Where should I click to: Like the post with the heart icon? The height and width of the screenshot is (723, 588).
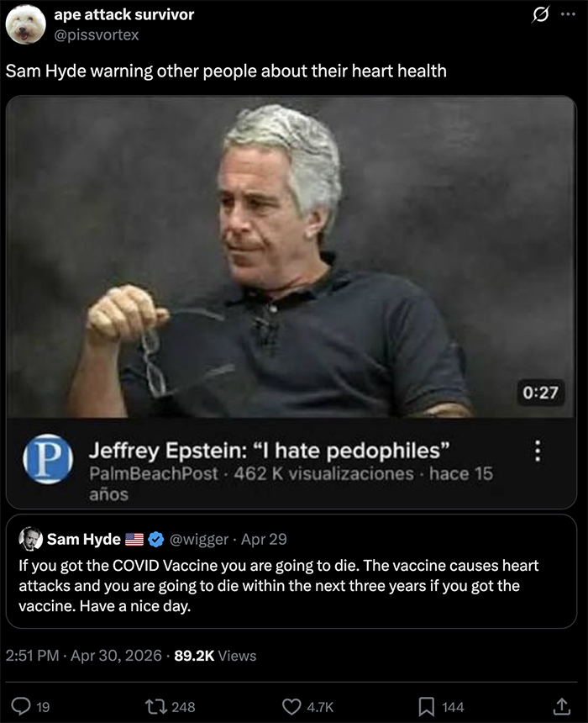click(291, 706)
